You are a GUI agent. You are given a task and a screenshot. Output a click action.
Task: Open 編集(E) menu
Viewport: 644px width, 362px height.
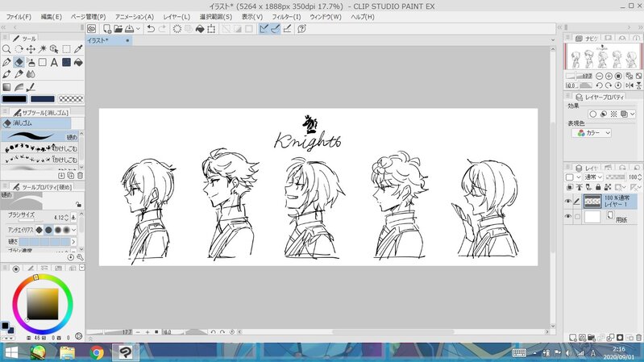pyautogui.click(x=52, y=17)
